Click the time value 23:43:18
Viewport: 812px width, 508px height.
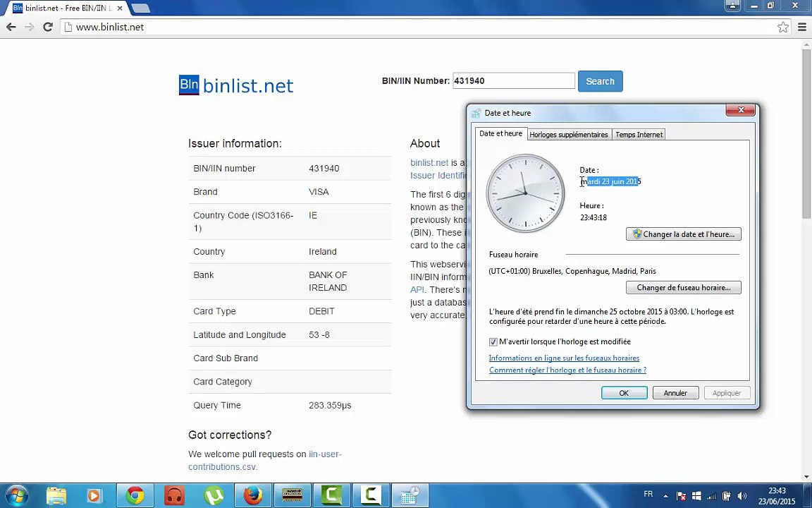tap(593, 218)
